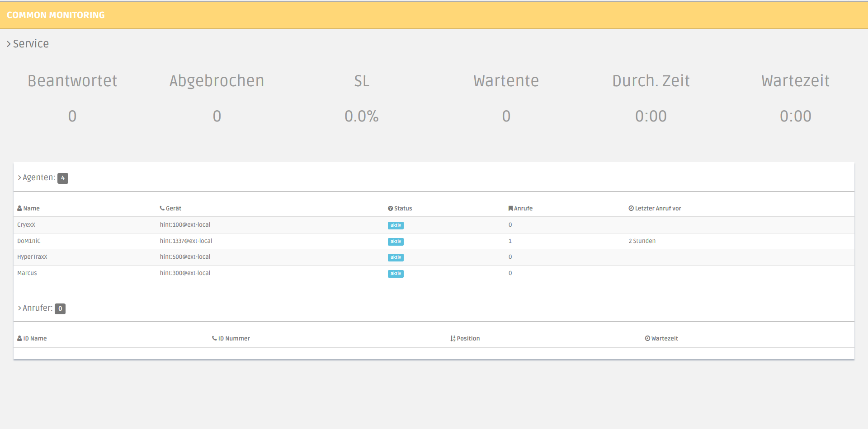This screenshot has height=429, width=868.
Task: Expand the Service section chevron
Action: pyautogui.click(x=9, y=44)
